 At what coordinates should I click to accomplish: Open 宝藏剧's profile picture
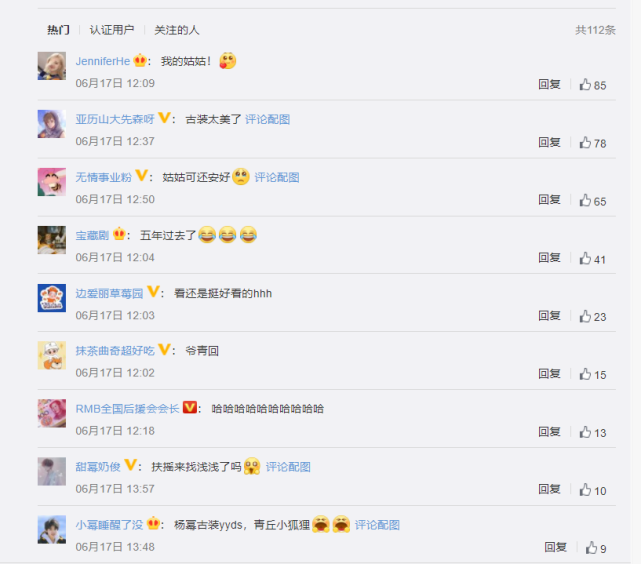click(52, 240)
